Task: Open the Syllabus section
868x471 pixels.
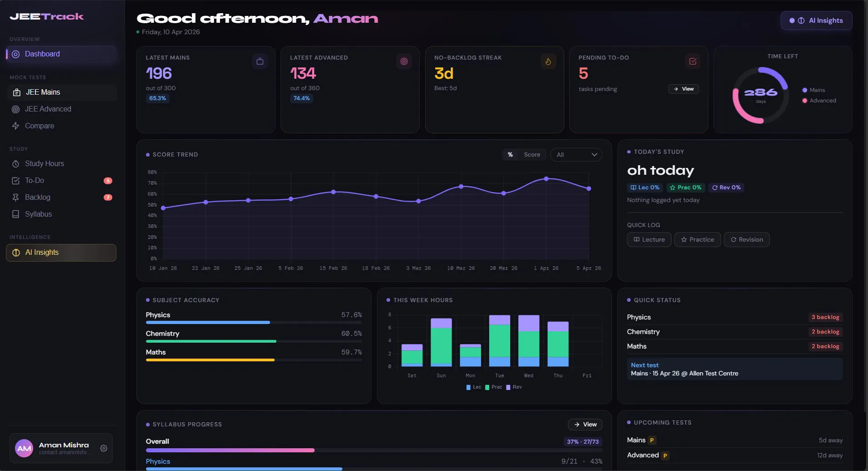Action: click(x=61, y=214)
